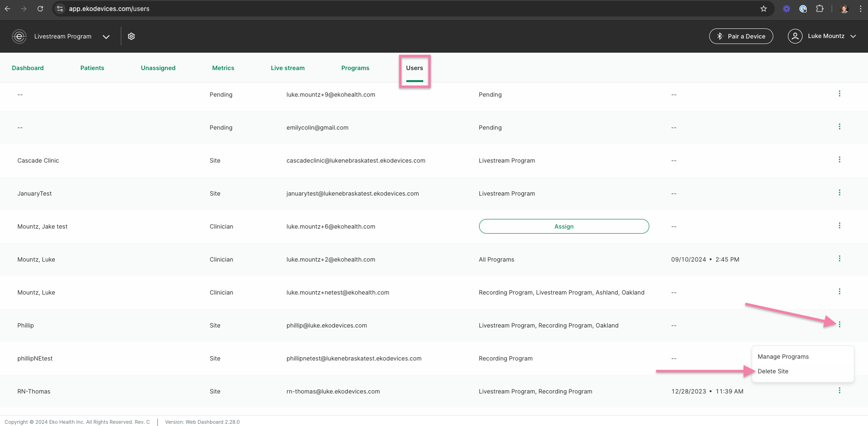Expand the Livestream Program selector chevron
868x426 pixels.
point(106,37)
